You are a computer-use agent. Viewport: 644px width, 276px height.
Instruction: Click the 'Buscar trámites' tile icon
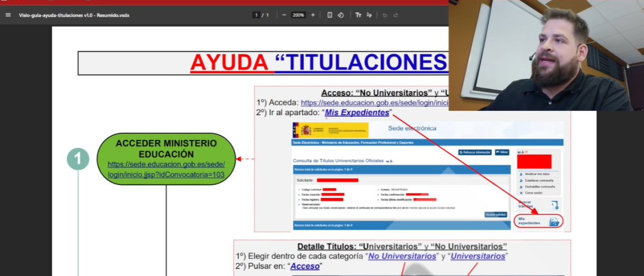click(554, 205)
